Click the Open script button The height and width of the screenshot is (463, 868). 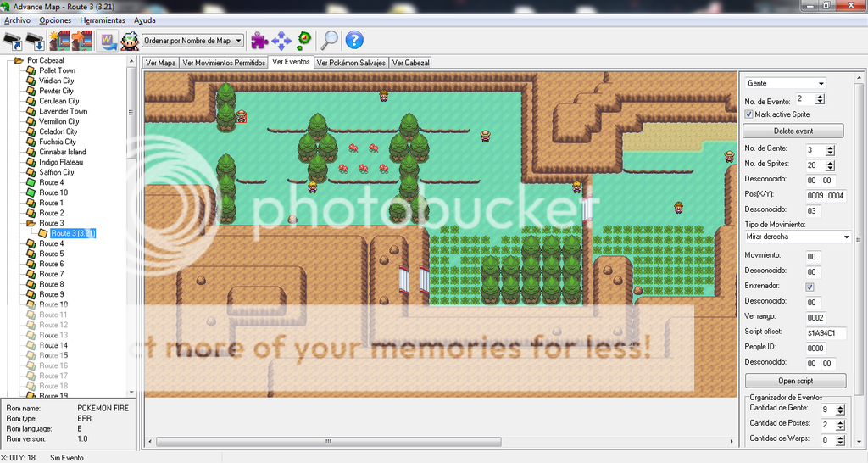(794, 381)
